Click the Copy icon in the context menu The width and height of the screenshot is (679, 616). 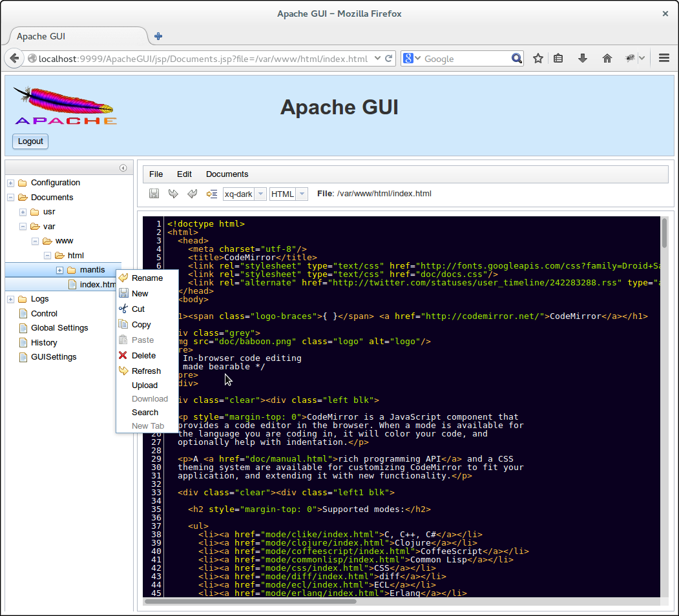tap(123, 324)
